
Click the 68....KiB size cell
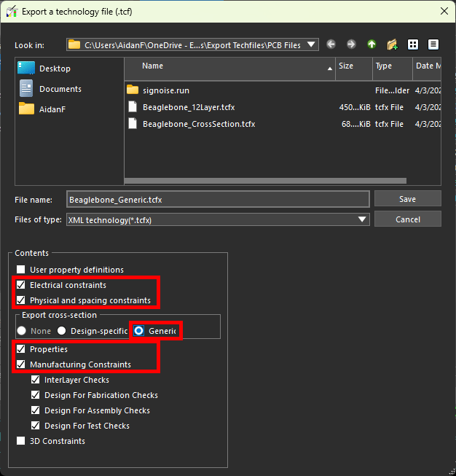(x=355, y=124)
